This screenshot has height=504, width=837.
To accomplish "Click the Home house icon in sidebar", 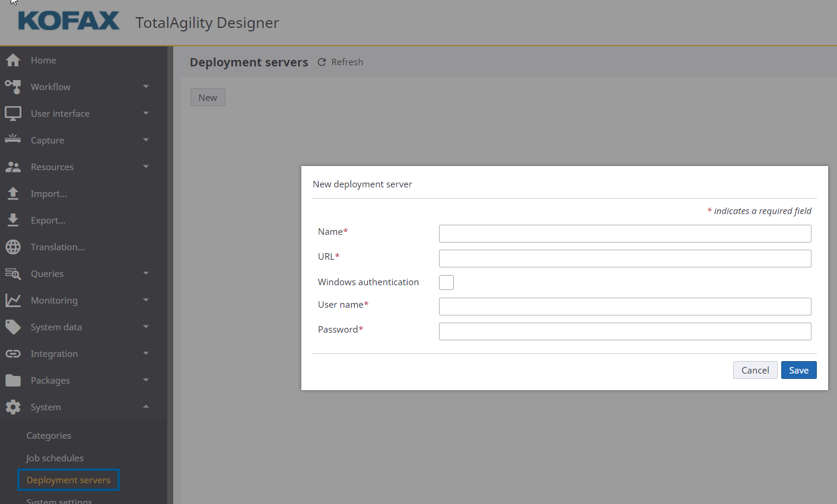I will [13, 60].
